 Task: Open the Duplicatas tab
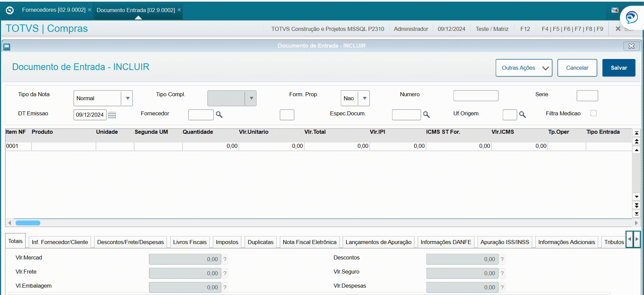click(261, 242)
